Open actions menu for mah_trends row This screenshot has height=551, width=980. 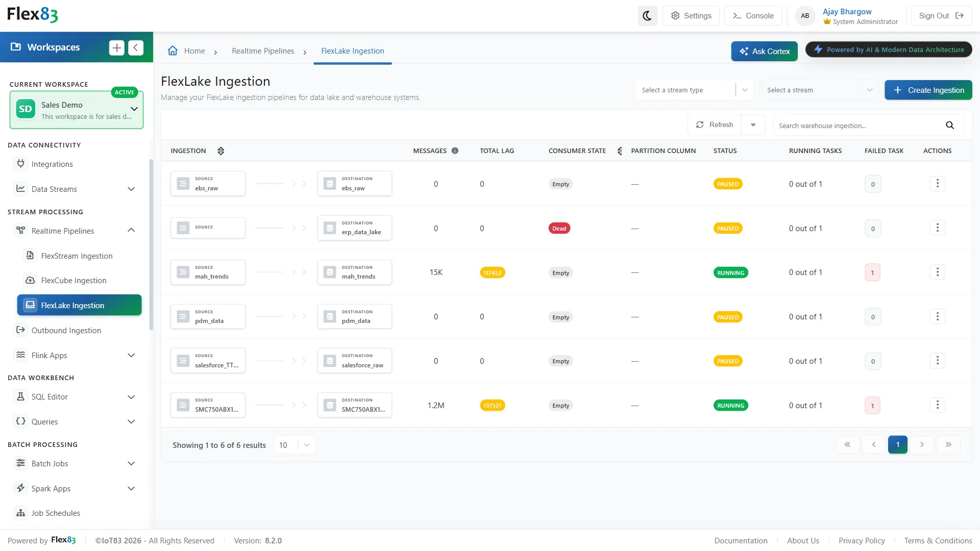coord(937,272)
